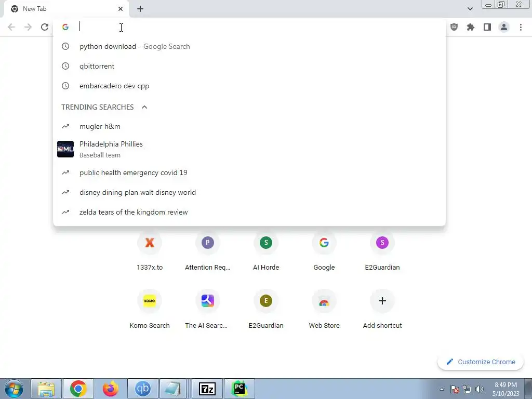Open the volume speaker tray icon
This screenshot has width=532, height=399.
click(480, 389)
